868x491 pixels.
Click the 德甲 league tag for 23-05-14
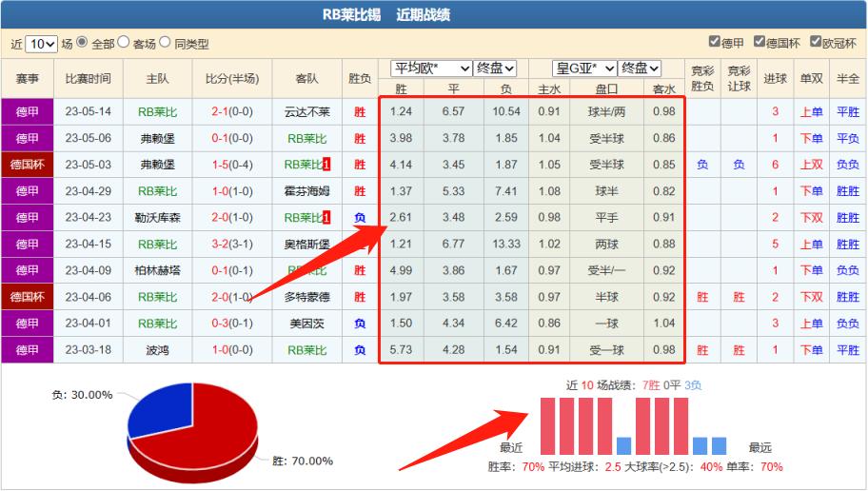click(x=27, y=112)
